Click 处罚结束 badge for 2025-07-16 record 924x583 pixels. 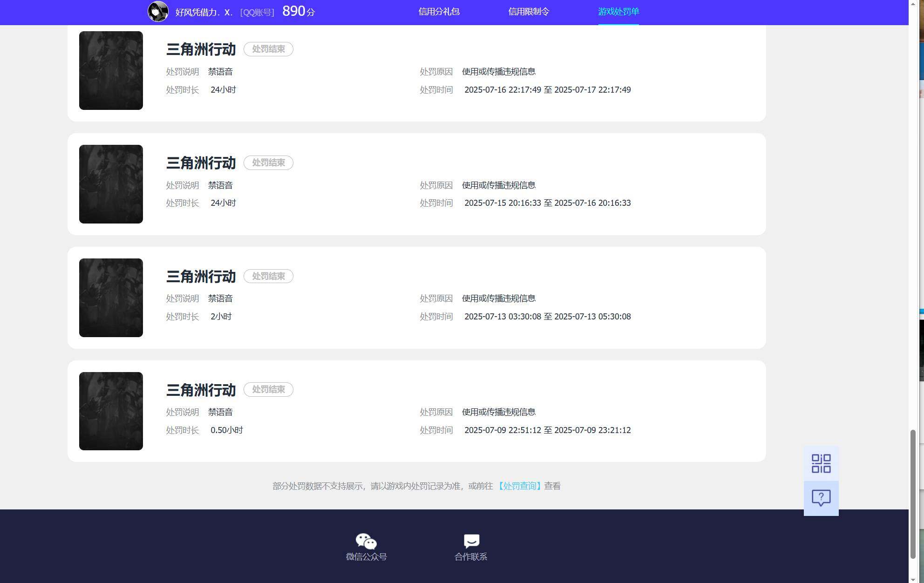click(x=268, y=49)
